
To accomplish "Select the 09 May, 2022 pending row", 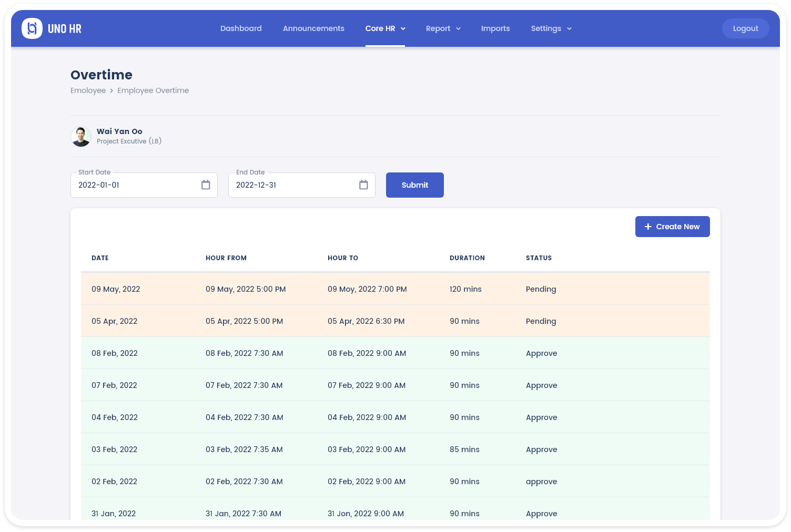I will (395, 289).
